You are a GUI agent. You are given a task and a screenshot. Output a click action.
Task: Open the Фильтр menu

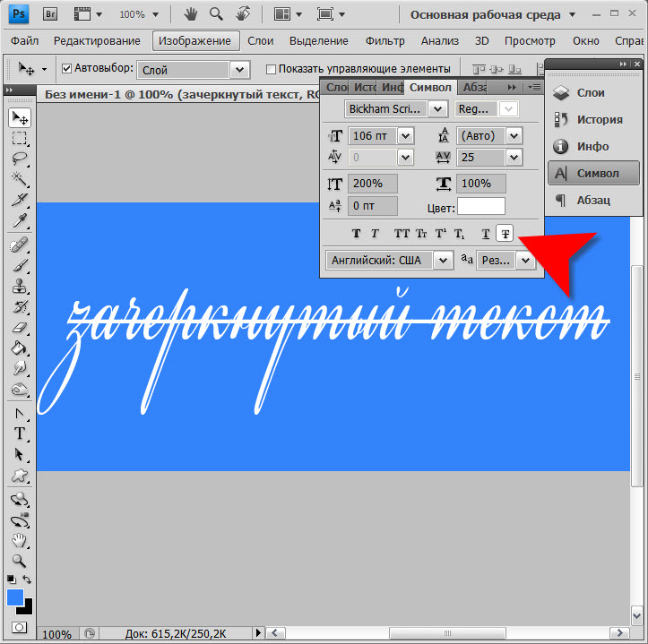click(384, 41)
